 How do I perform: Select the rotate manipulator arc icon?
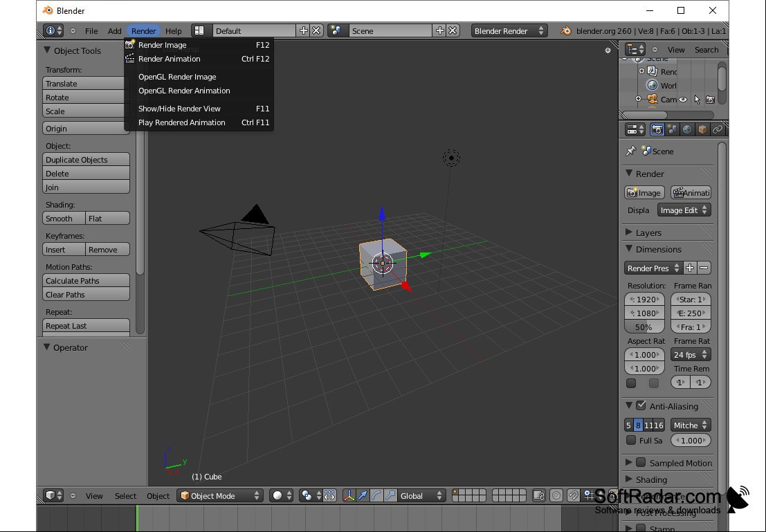(x=376, y=495)
